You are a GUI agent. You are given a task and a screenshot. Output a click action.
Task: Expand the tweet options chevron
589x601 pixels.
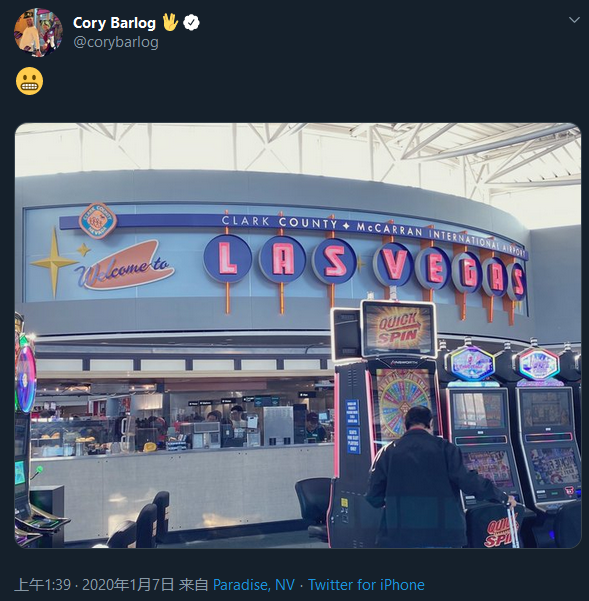coord(574,20)
